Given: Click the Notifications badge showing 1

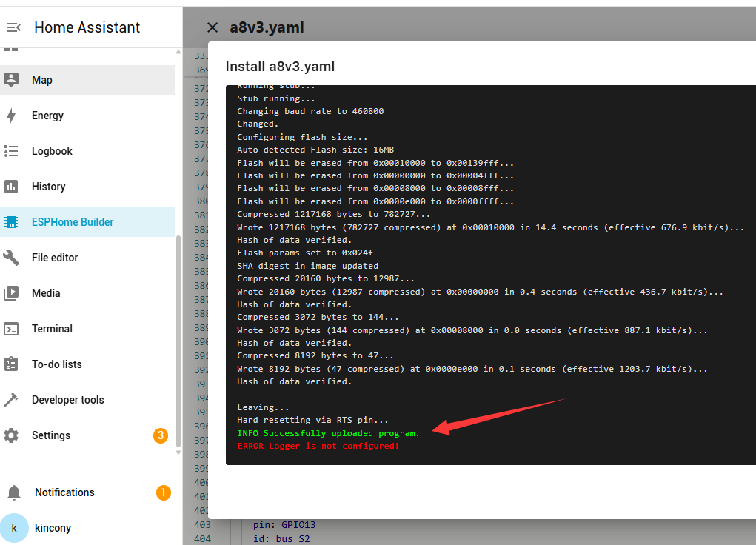Looking at the screenshot, I should tap(164, 492).
